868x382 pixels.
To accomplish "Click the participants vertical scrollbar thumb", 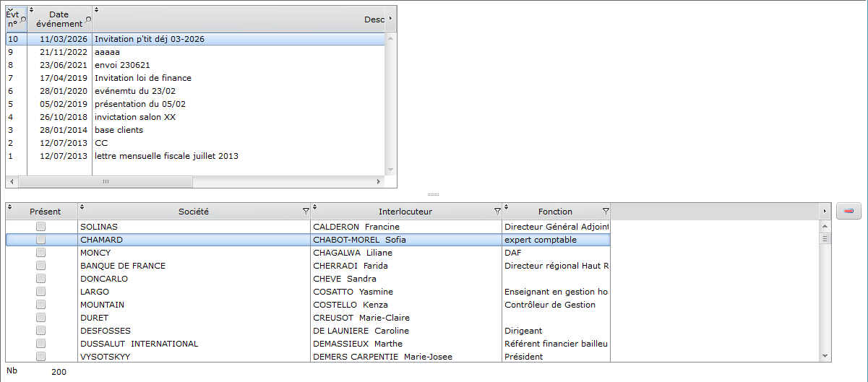I will coord(825,238).
